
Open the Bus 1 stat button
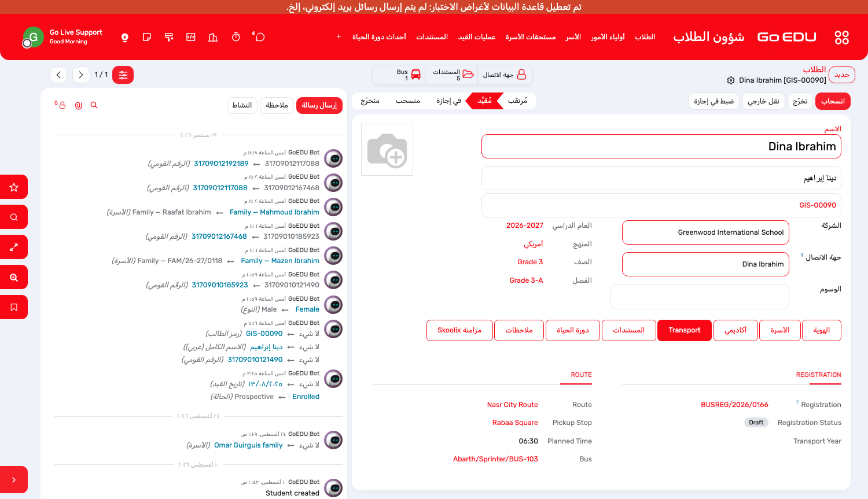[x=399, y=75]
